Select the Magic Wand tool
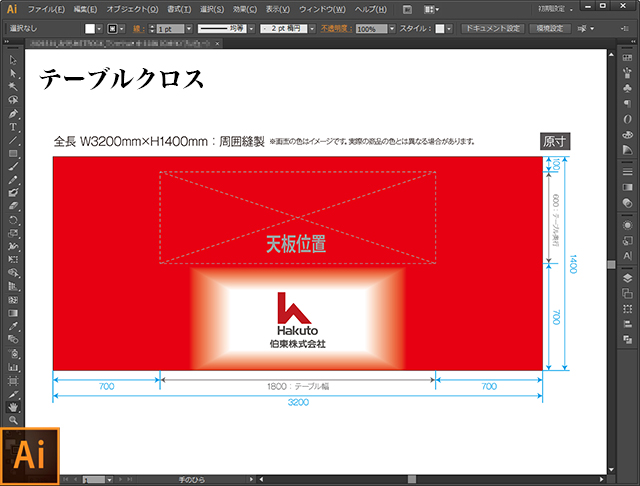This screenshot has width=640, height=486. [x=13, y=87]
